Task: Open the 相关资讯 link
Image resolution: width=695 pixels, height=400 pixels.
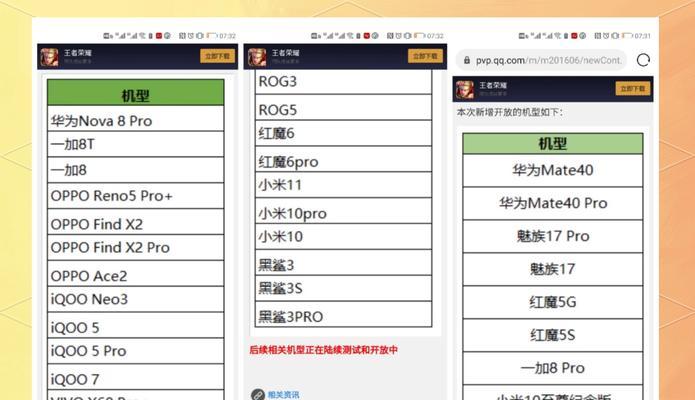Action: [x=283, y=394]
